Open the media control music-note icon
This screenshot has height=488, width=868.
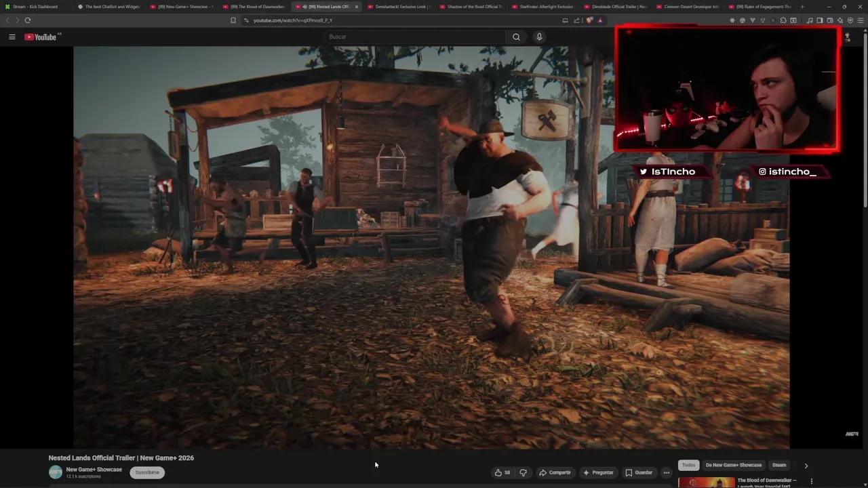click(810, 20)
